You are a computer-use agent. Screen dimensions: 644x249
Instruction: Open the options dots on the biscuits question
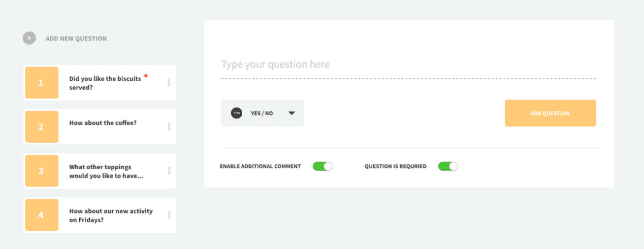click(169, 83)
